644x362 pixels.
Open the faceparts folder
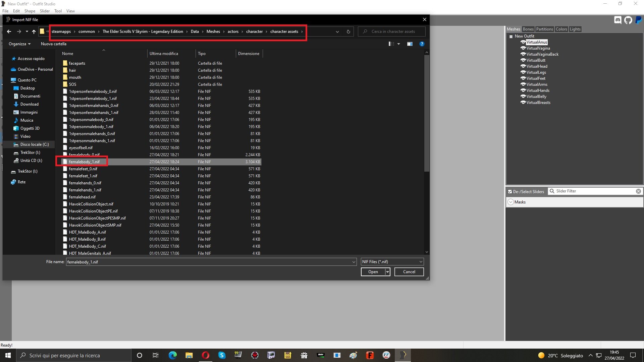coord(77,63)
